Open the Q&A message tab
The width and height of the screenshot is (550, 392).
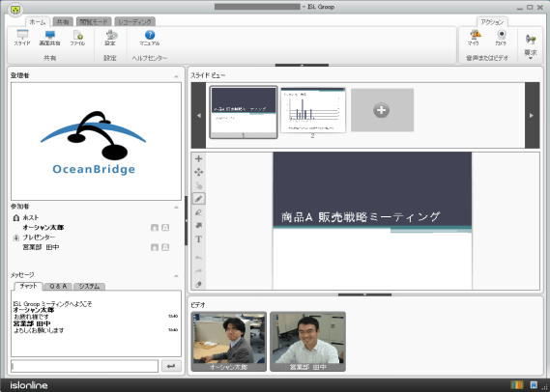pos(58,286)
